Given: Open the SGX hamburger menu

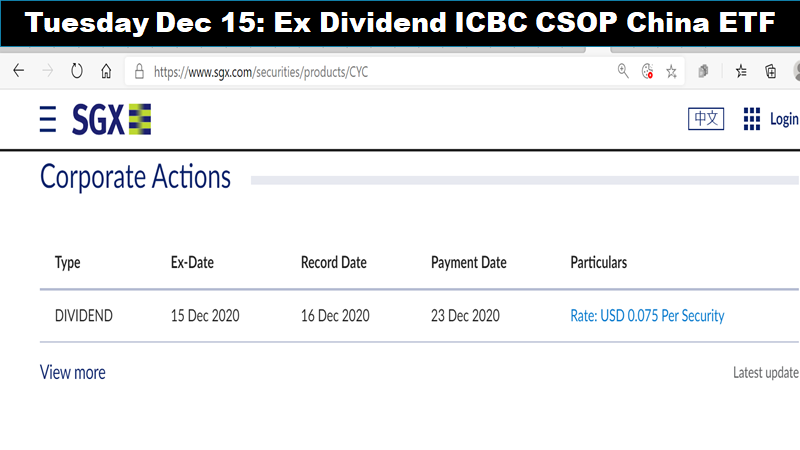Looking at the screenshot, I should click(x=48, y=119).
